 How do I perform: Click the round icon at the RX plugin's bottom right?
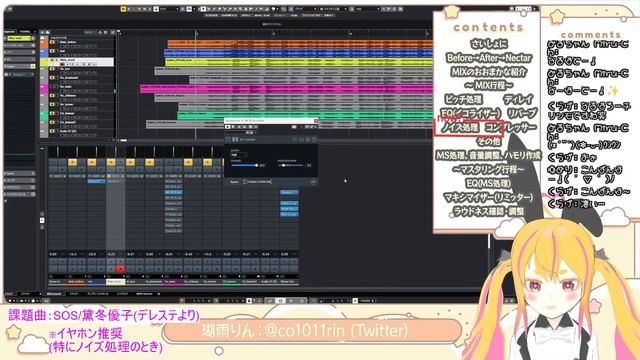tap(313, 182)
